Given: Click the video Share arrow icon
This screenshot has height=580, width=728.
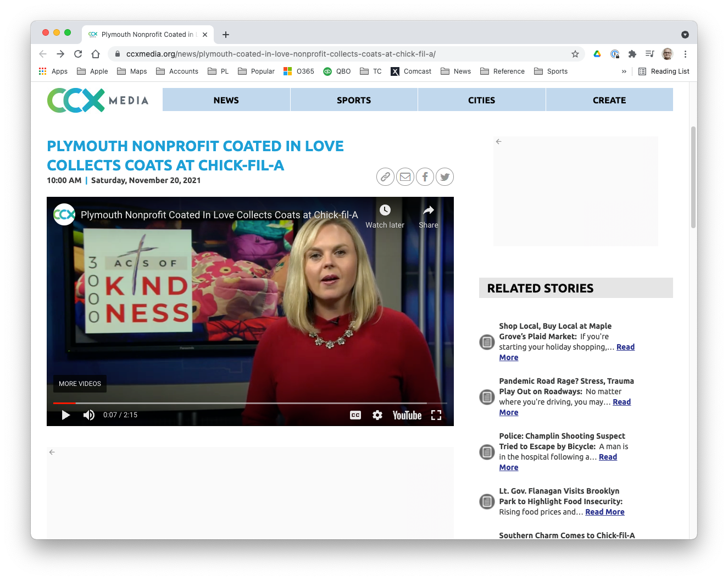Looking at the screenshot, I should pyautogui.click(x=429, y=210).
